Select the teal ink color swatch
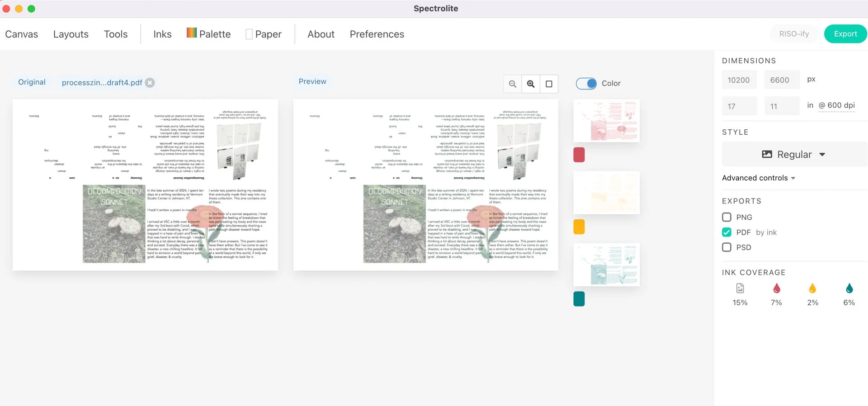 pyautogui.click(x=579, y=299)
